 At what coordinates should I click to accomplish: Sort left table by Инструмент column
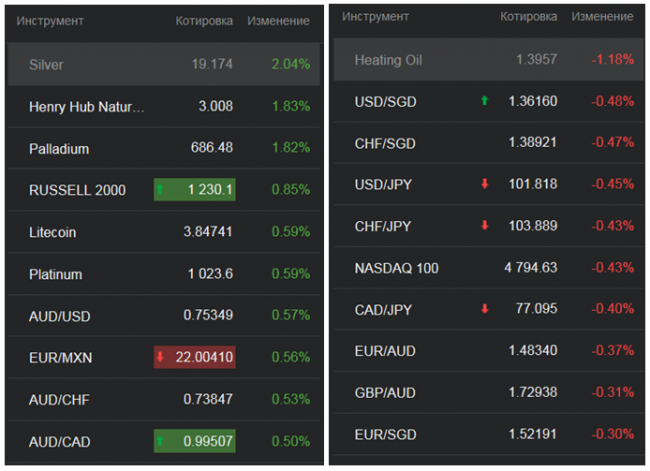tap(50, 21)
